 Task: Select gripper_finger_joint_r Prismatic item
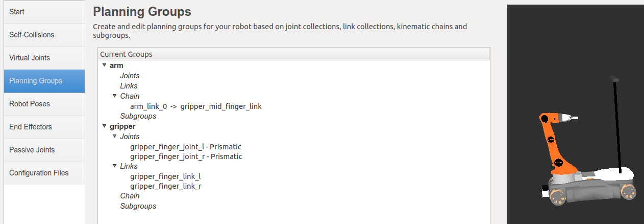pyautogui.click(x=186, y=156)
